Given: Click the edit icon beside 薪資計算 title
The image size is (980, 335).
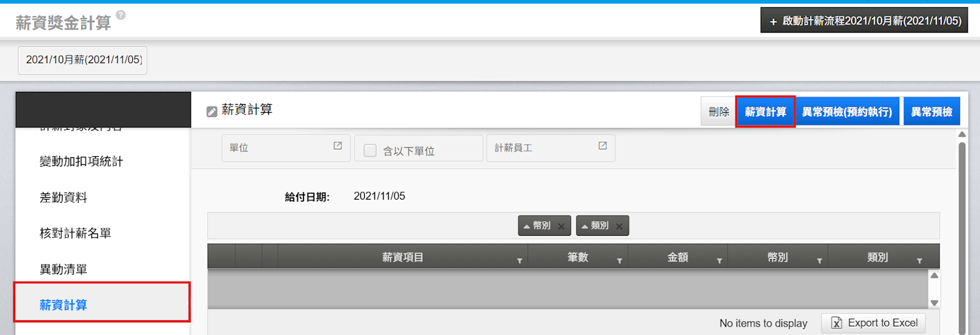Looking at the screenshot, I should coord(212,111).
